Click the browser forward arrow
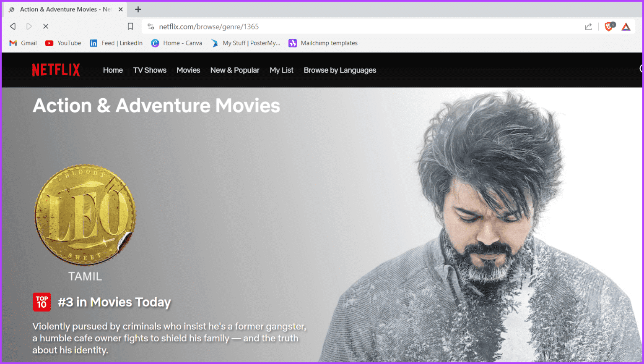Screen dimensions: 644x364 click(29, 26)
